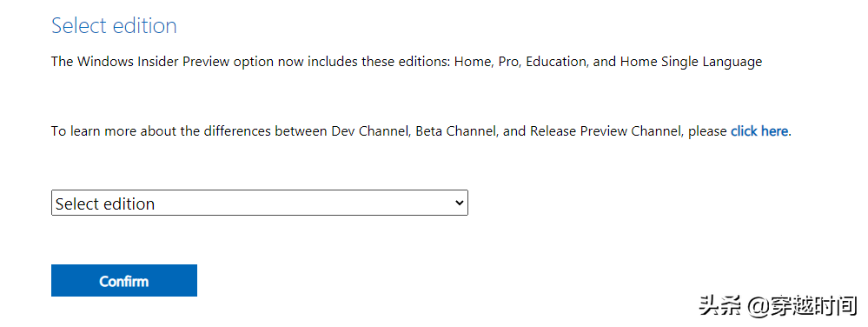The height and width of the screenshot is (327, 868).
Task: Click the word "differences" in channel sentence
Action: [237, 131]
